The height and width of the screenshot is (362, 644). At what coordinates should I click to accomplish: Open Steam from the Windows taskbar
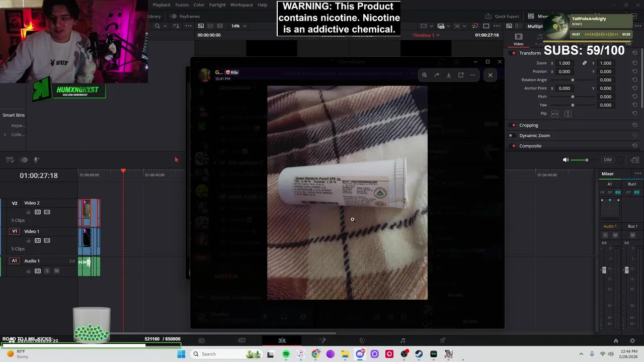point(419,354)
